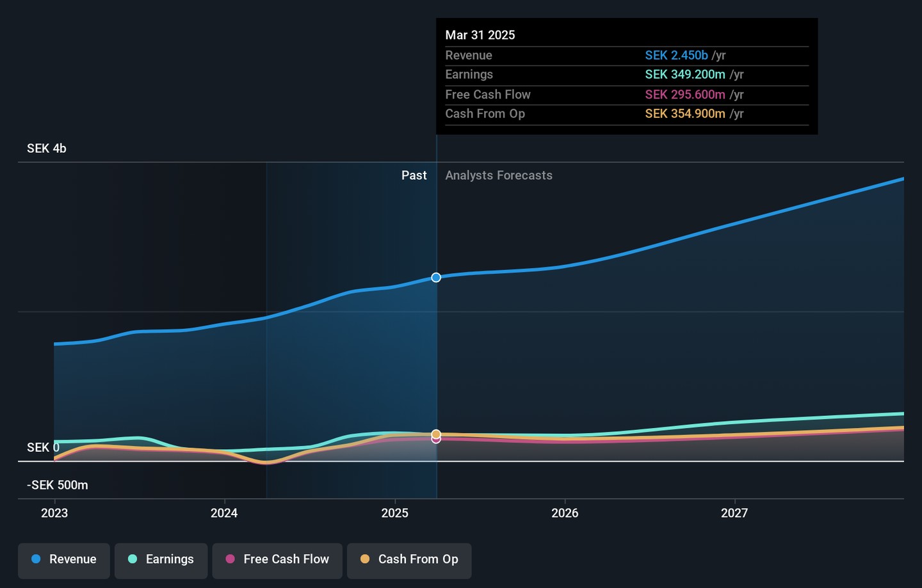The width and height of the screenshot is (922, 588).
Task: Click the pink Free Cash Flow legend dot
Action: pyautogui.click(x=230, y=559)
